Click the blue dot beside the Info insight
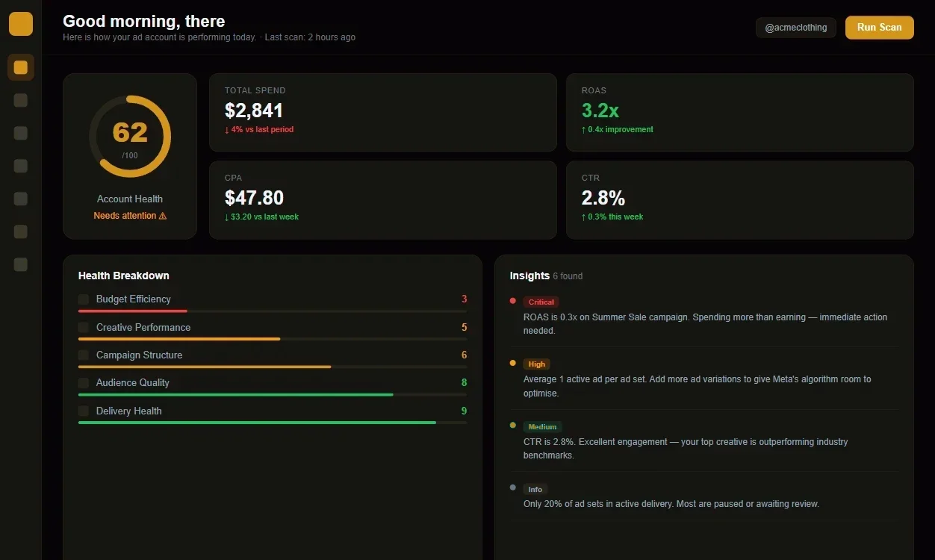The width and height of the screenshot is (935, 560). click(x=512, y=488)
